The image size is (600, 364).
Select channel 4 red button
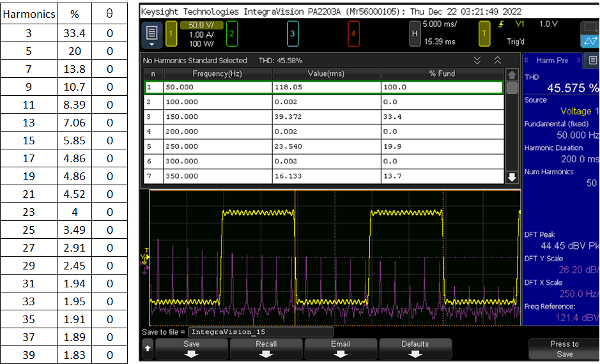tap(353, 34)
